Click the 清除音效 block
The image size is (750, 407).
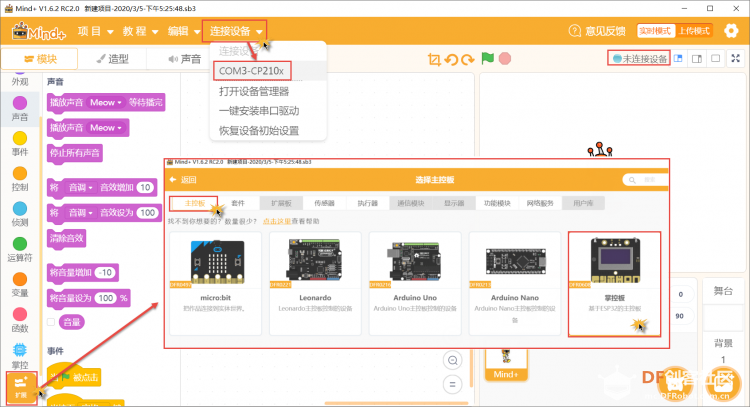(x=67, y=238)
